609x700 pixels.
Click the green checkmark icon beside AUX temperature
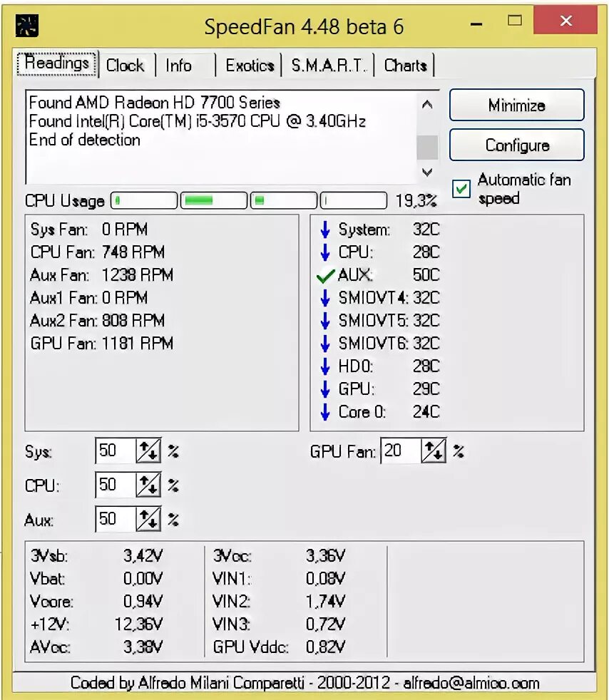click(325, 276)
